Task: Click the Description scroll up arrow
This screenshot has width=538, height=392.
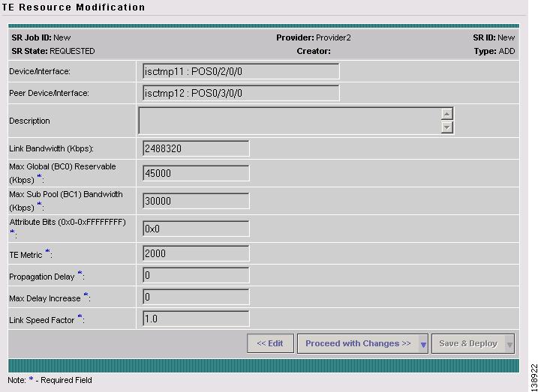Action: coord(446,114)
